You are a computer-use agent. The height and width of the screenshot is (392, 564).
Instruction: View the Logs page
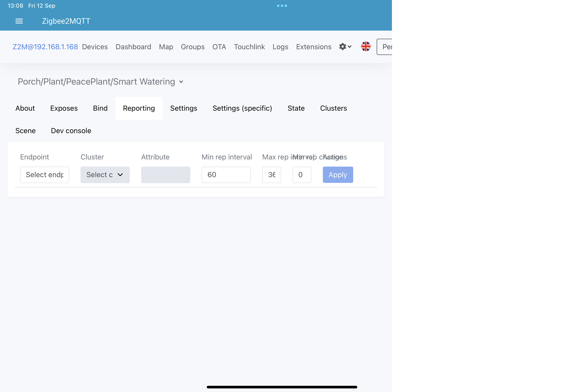280,47
